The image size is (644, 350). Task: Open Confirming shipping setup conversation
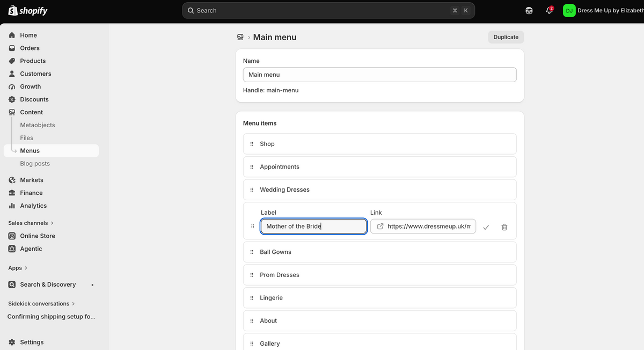[x=52, y=317]
